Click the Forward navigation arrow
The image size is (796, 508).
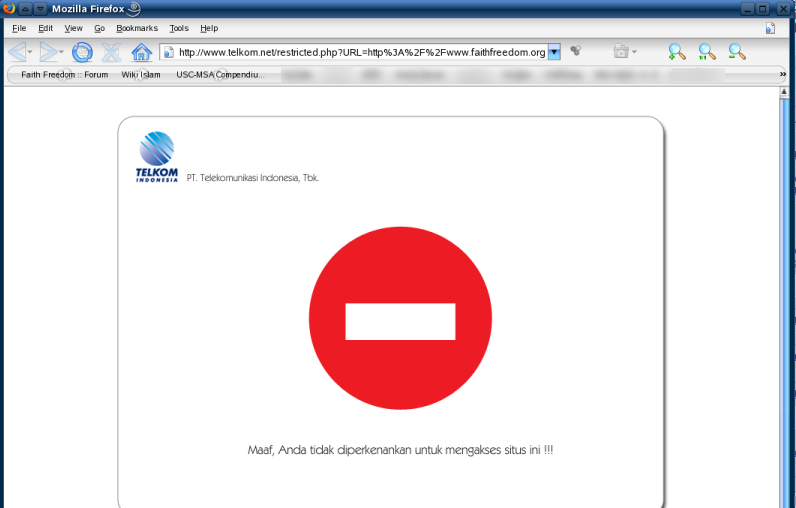click(x=48, y=52)
